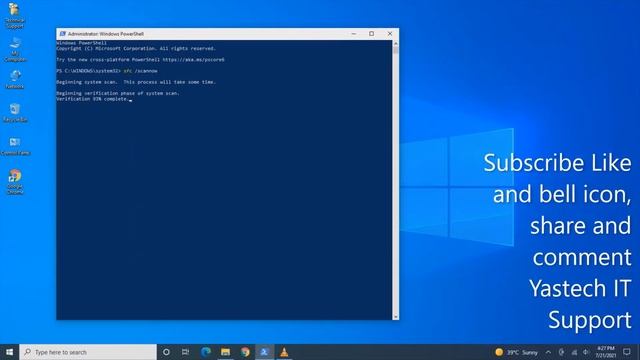Image resolution: width=640 pixels, height=360 pixels.
Task: Open the Action Center notifications icon
Action: (627, 352)
